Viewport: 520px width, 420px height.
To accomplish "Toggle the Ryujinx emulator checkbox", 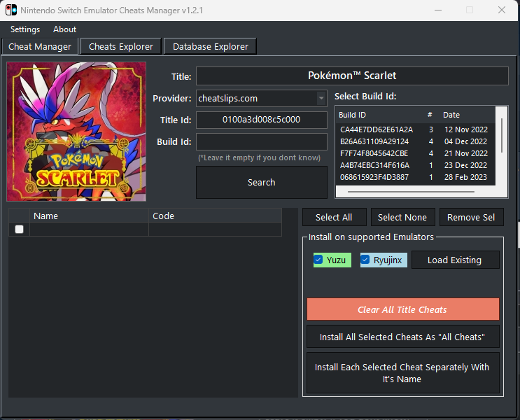I will [365, 260].
